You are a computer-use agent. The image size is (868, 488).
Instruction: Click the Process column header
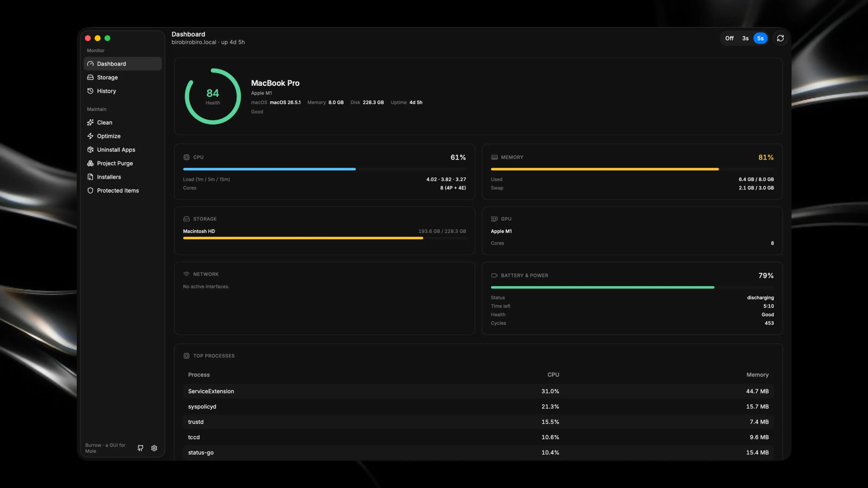click(199, 374)
